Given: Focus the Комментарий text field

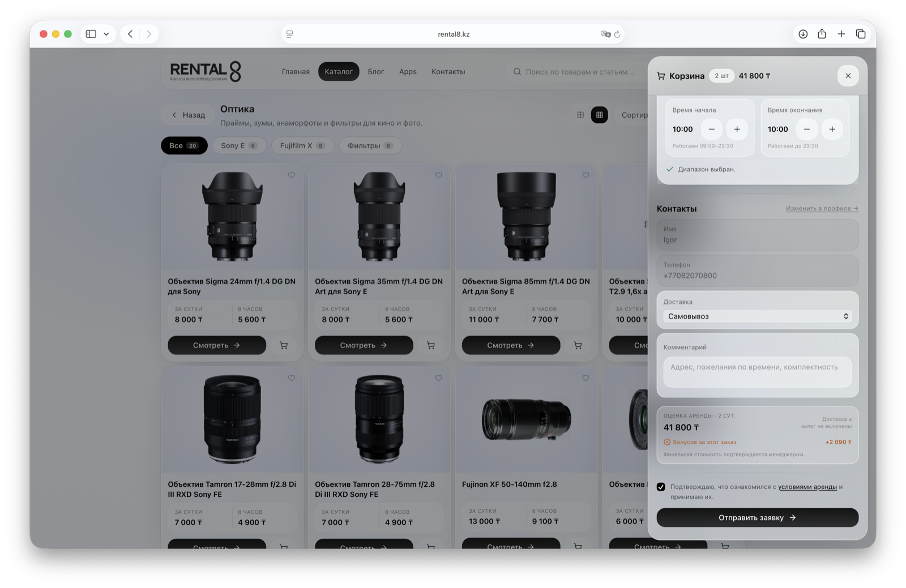Looking at the screenshot, I should coord(758,372).
